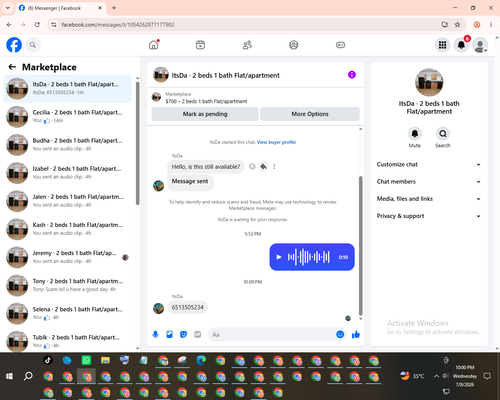The image size is (500, 400).
Task: Reload the page in Chrome
Action: pyautogui.click(x=37, y=25)
